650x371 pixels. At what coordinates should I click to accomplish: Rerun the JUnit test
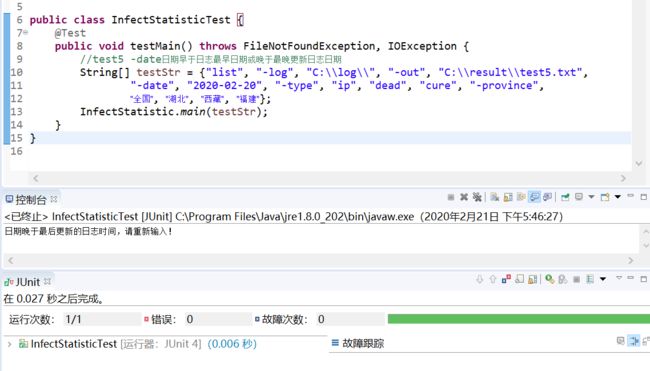(550, 279)
